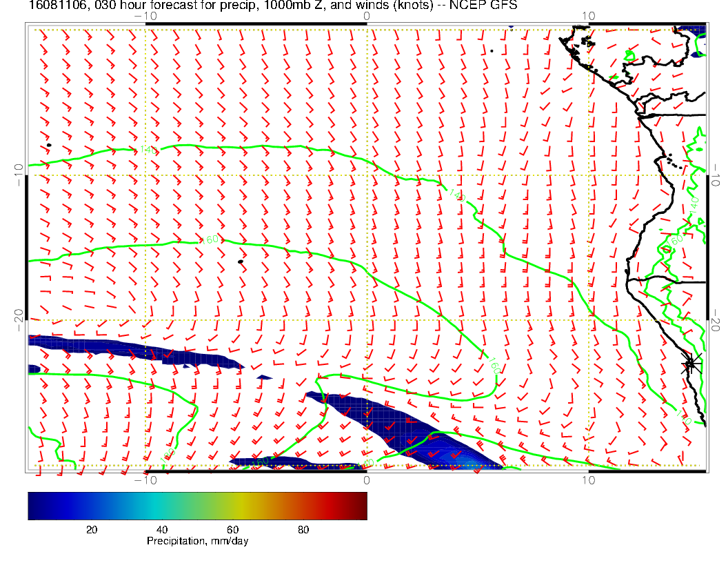728x563 pixels.
Task: Click the "-20" latitude label on the left axis
Action: (18, 319)
